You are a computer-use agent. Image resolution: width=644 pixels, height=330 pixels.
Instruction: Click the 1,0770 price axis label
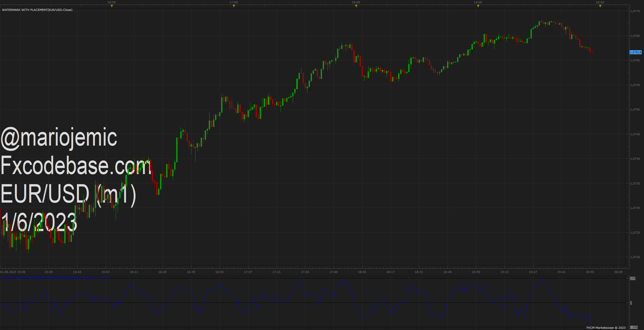coord(635,11)
